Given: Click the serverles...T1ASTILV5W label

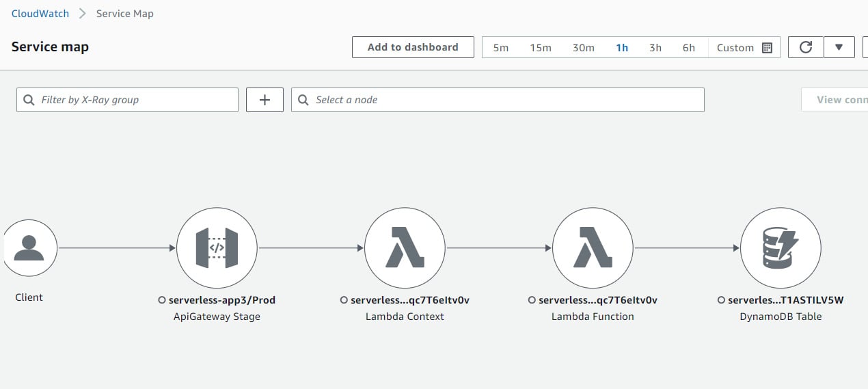Looking at the screenshot, I should [786, 300].
